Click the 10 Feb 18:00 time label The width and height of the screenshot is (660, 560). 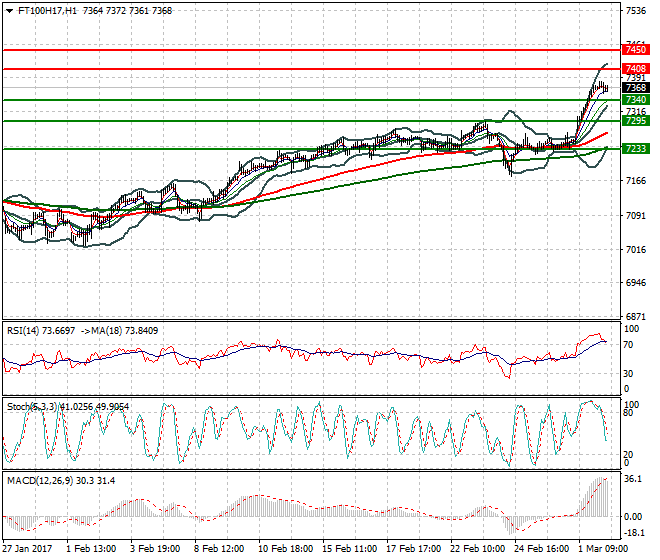coord(286,549)
